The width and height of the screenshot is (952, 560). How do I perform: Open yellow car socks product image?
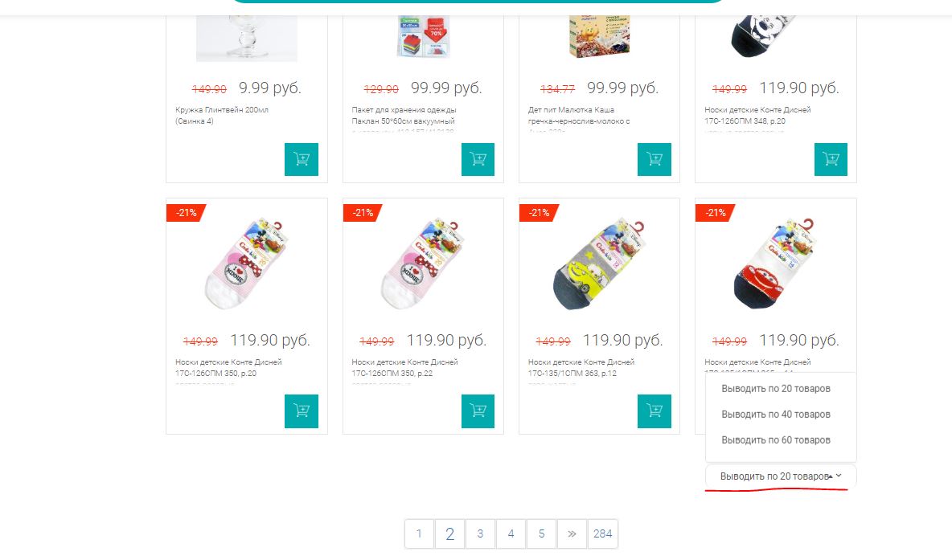pyautogui.click(x=599, y=264)
